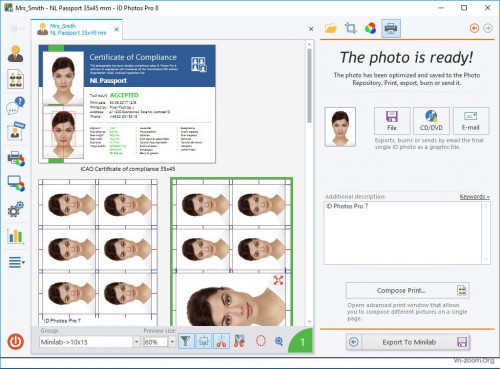
Task: Go to next step grey arrow
Action: point(488,28)
